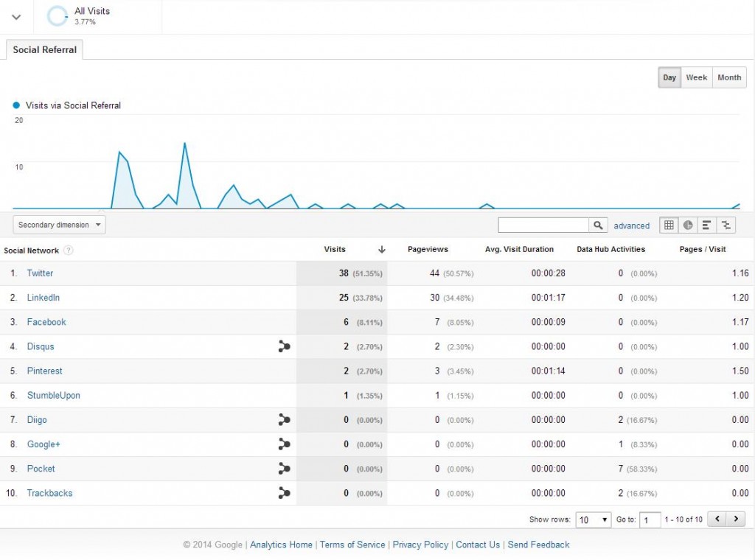Open the Secondary dimension dropdown

(x=59, y=225)
